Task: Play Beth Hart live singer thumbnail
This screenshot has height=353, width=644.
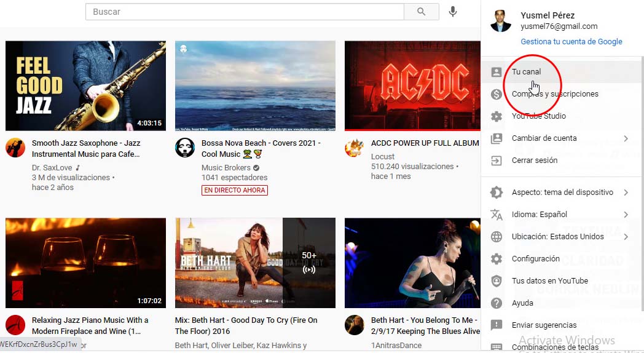Action: click(x=412, y=263)
